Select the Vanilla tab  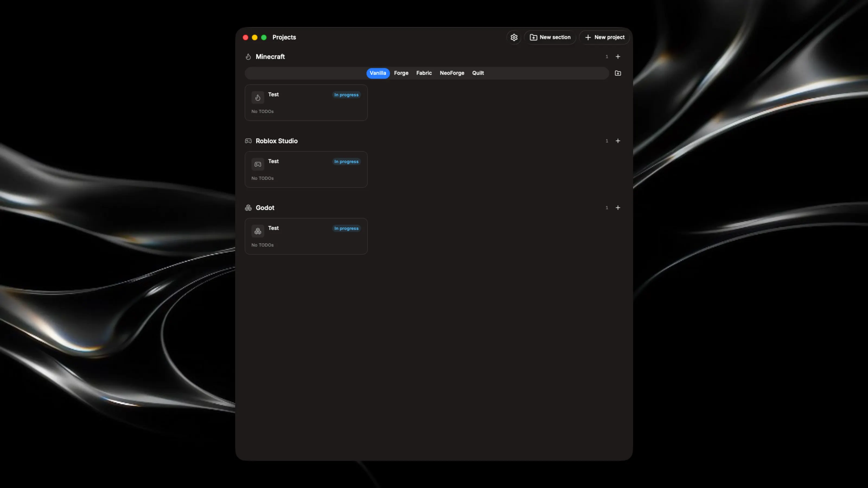[378, 73]
